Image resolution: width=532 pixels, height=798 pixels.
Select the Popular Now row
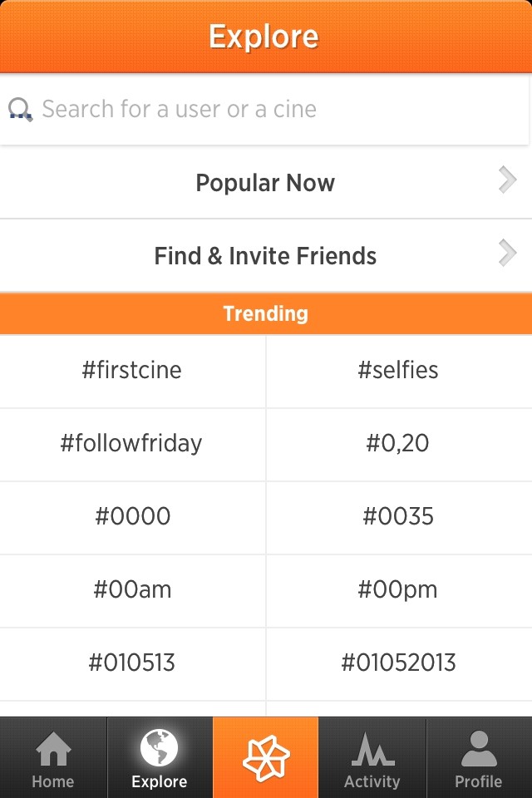pyautogui.click(x=265, y=183)
